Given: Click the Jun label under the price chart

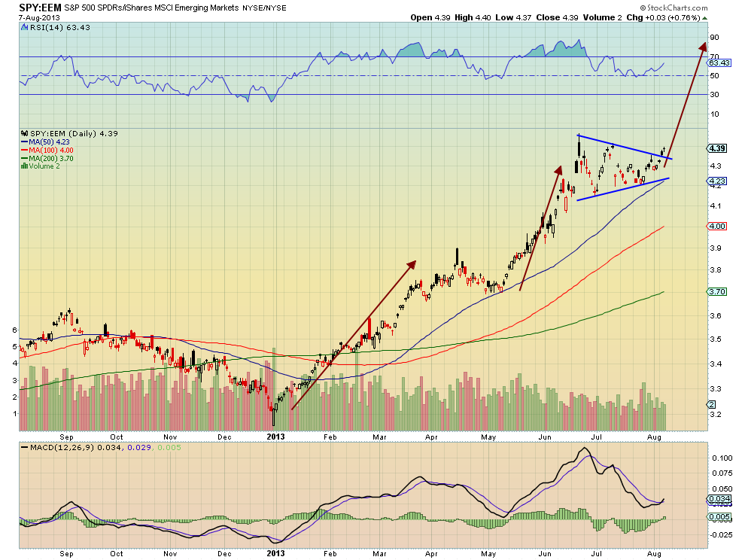Looking at the screenshot, I should click(x=545, y=437).
